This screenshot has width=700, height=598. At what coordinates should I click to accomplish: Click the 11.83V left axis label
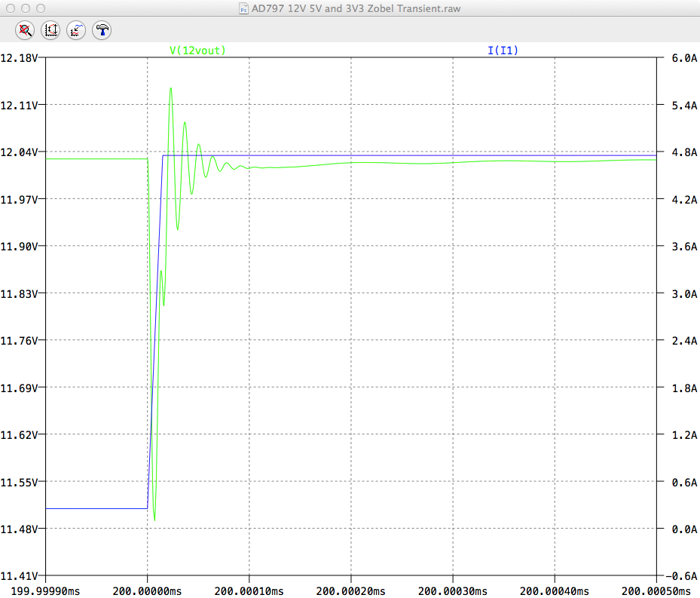tap(19, 294)
